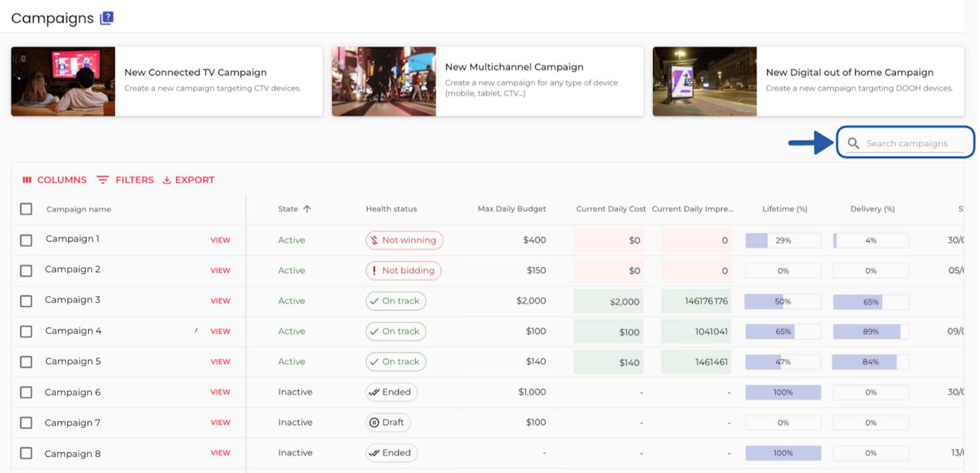
Task: Click the Connected TV campaign thumbnail image
Action: (64, 81)
